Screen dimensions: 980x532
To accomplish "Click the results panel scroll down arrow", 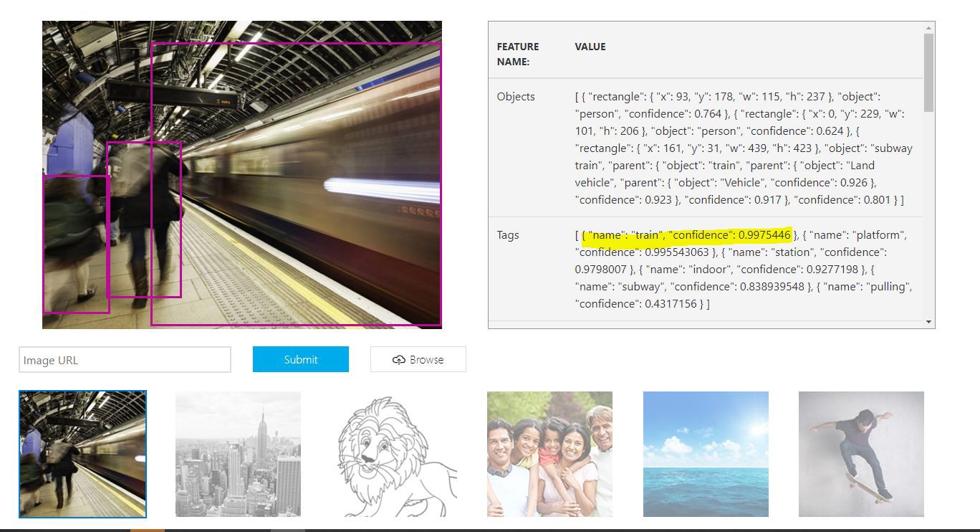I will click(929, 323).
